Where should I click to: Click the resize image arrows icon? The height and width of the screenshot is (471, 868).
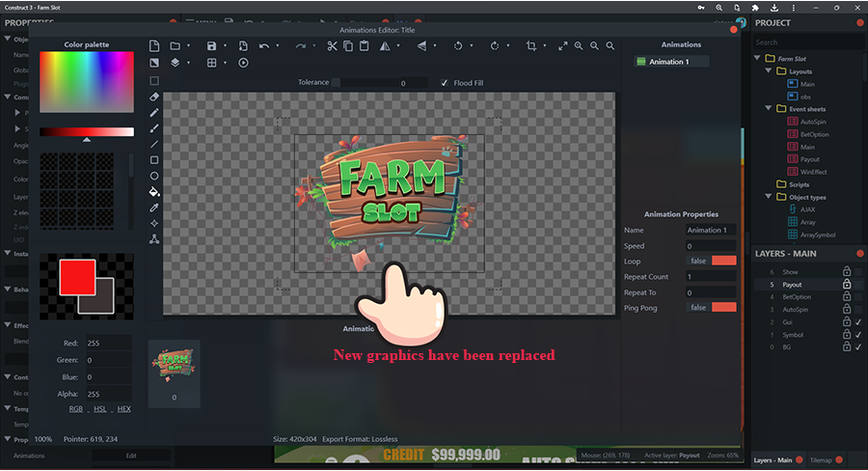pyautogui.click(x=562, y=46)
